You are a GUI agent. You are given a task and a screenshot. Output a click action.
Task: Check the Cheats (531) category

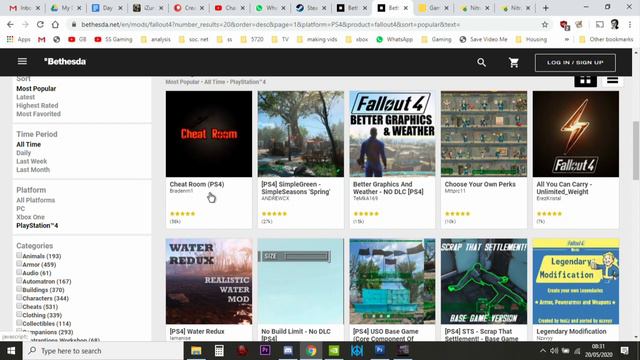pyautogui.click(x=19, y=306)
